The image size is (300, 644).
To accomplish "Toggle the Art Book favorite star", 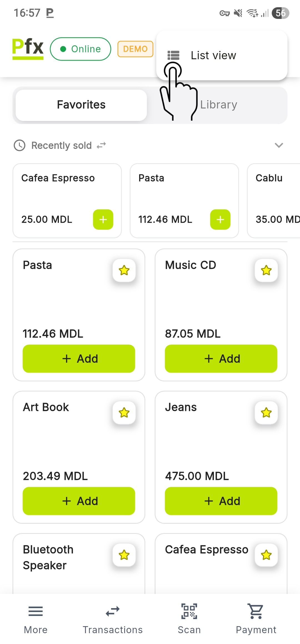I will coord(124,413).
